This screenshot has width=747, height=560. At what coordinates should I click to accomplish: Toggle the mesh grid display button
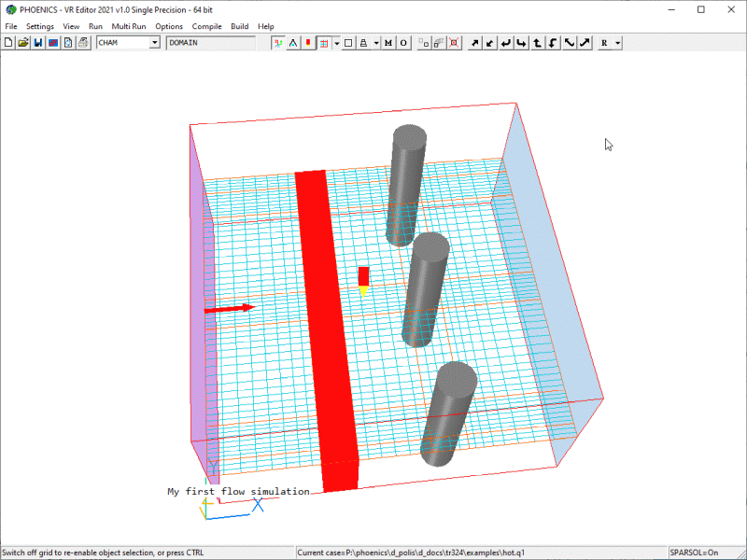click(x=323, y=43)
